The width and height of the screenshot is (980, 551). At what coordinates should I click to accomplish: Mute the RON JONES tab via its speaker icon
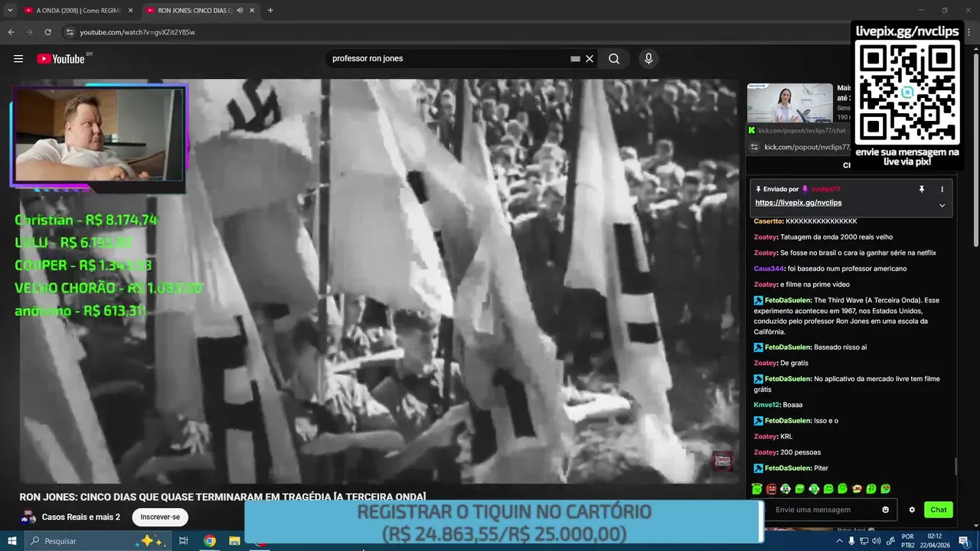point(240,10)
